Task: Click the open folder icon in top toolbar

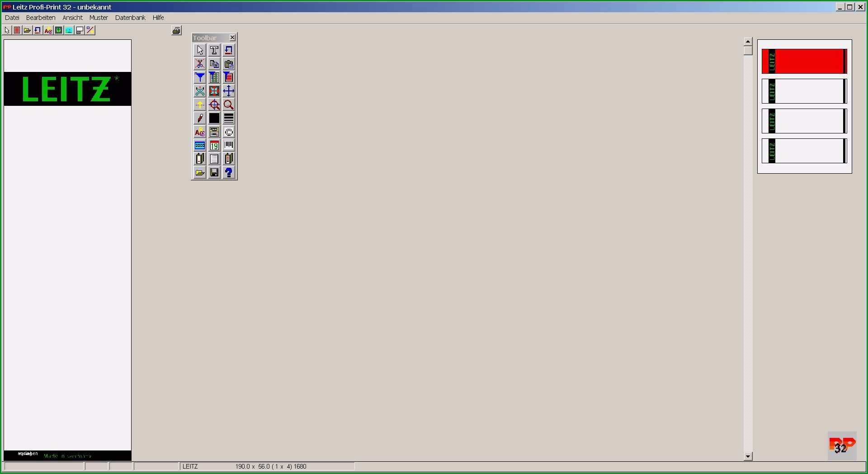Action: point(28,30)
